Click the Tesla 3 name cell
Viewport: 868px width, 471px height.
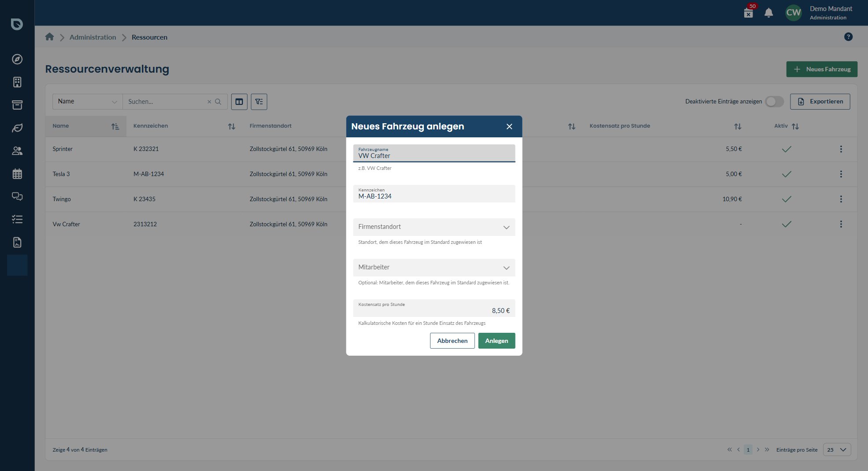[x=61, y=174]
